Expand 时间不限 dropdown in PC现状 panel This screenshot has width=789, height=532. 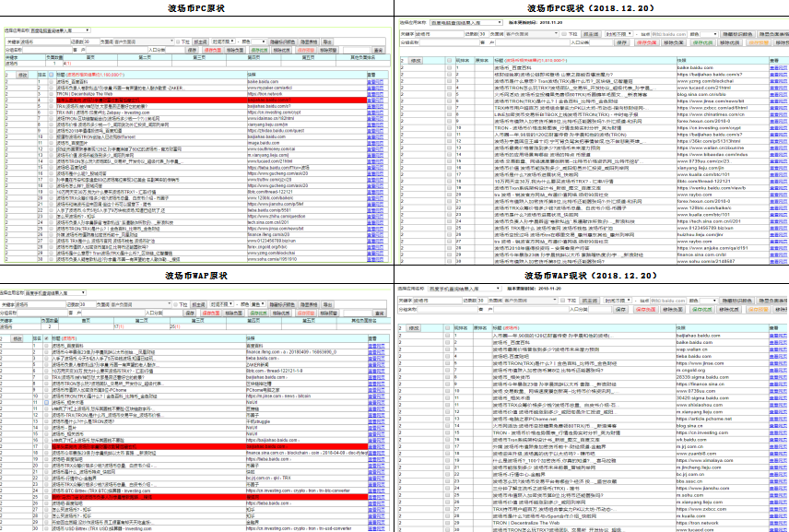(x=618, y=34)
